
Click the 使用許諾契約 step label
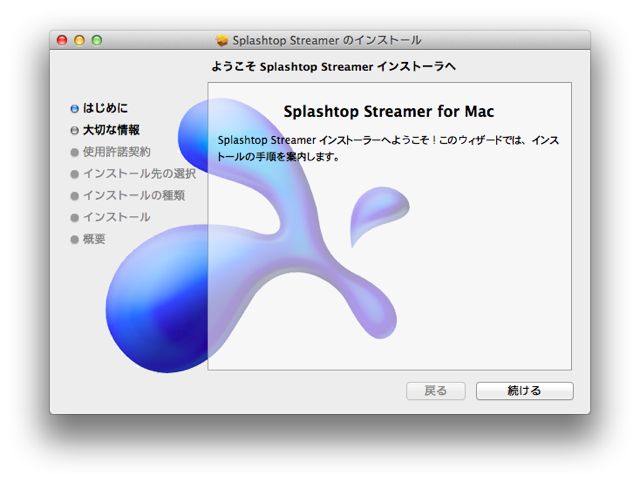tap(117, 152)
